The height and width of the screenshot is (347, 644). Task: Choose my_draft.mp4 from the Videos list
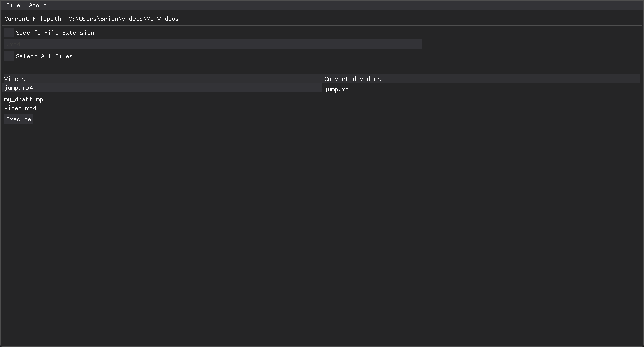(x=25, y=99)
